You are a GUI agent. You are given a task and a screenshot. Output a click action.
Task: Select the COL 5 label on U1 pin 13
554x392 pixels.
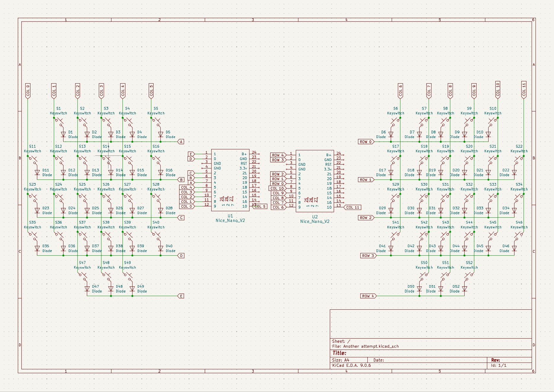[x=260, y=206]
